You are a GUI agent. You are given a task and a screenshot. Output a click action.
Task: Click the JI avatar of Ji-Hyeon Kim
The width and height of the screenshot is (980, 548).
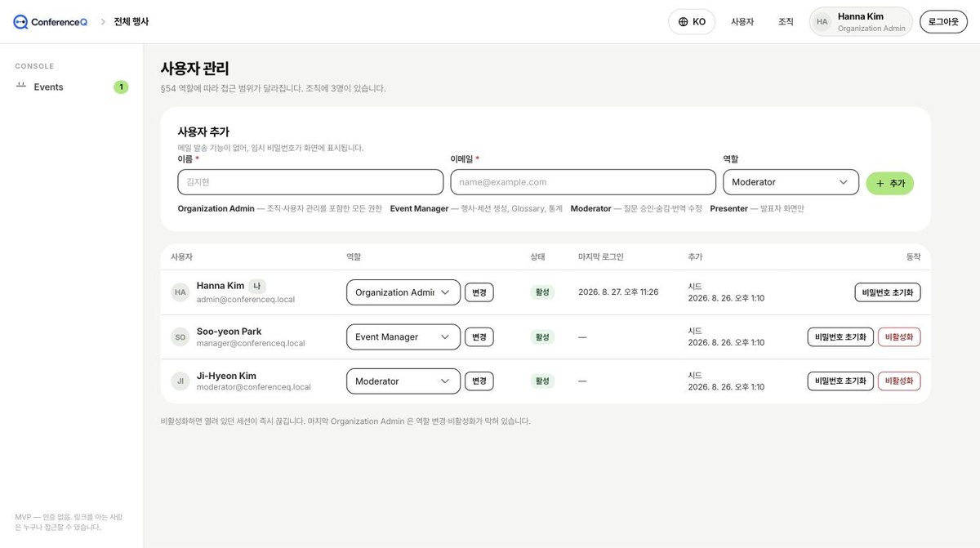pos(180,381)
